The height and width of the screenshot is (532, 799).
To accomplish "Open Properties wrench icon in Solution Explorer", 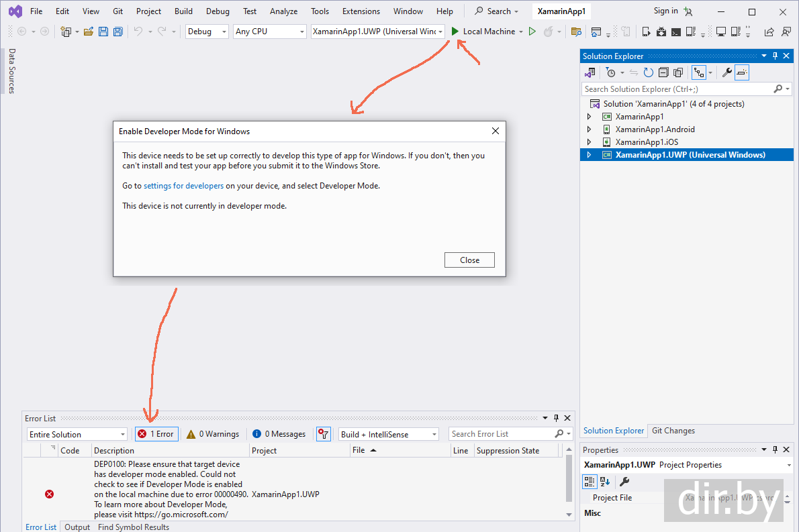I will 727,72.
